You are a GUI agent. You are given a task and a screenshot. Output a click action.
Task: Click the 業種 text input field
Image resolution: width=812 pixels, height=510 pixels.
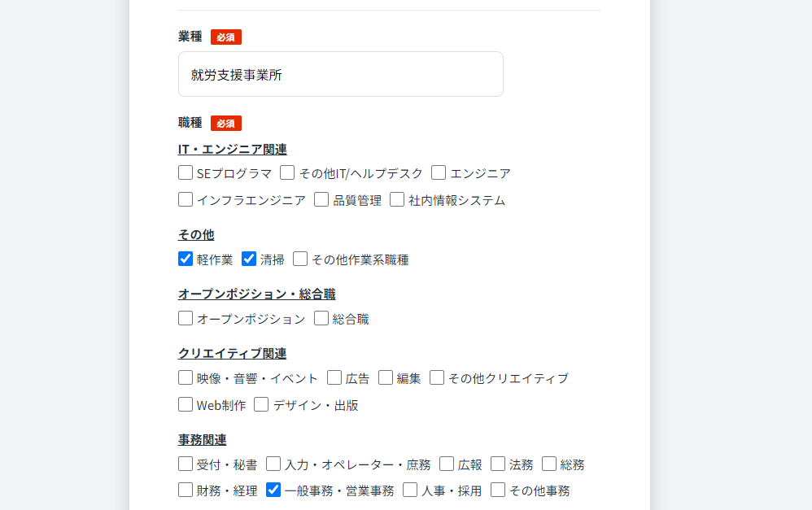point(341,74)
